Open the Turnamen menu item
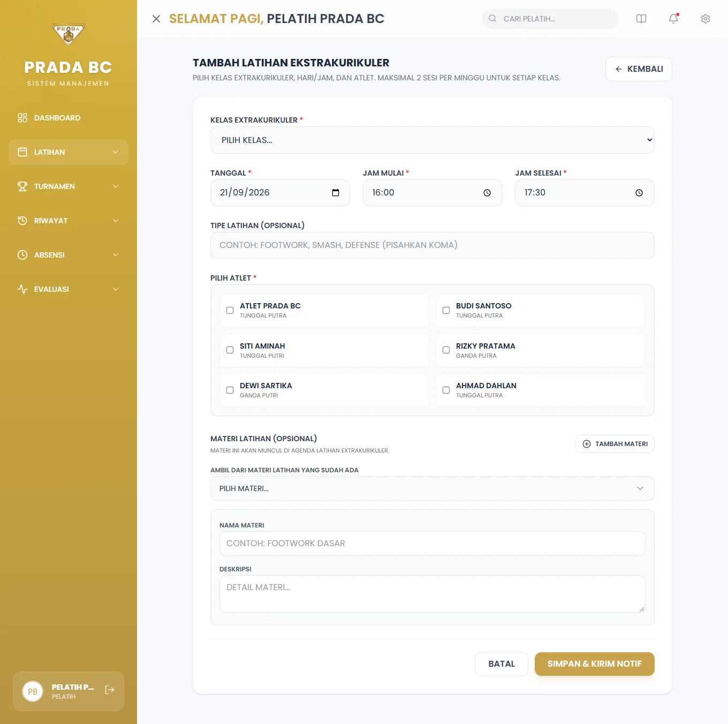Screen dimensions: 728x724 [x=69, y=186]
